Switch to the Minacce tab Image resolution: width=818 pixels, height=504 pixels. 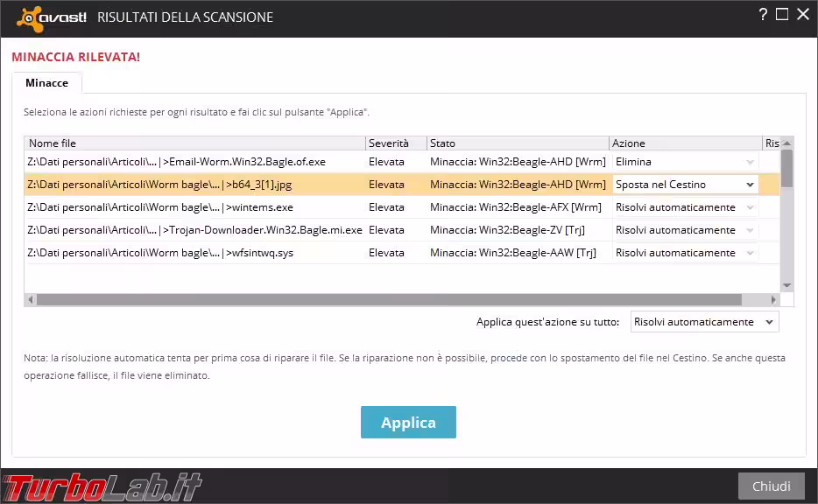click(x=46, y=83)
